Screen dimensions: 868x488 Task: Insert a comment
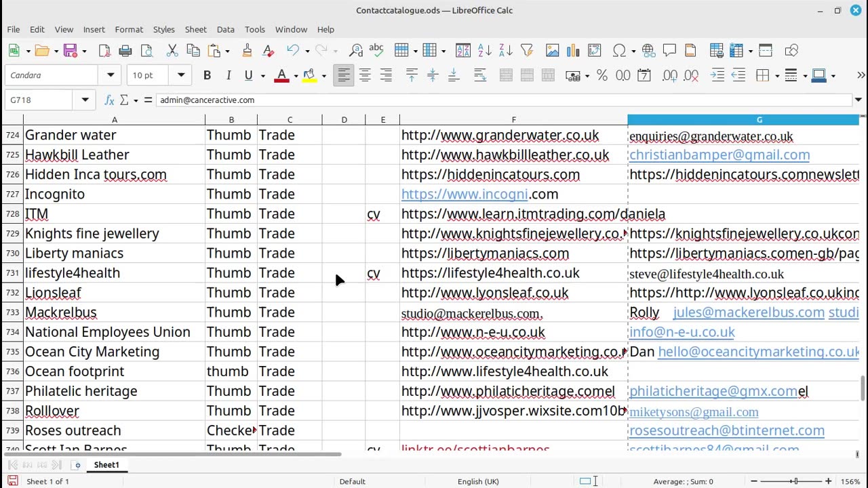(669, 51)
